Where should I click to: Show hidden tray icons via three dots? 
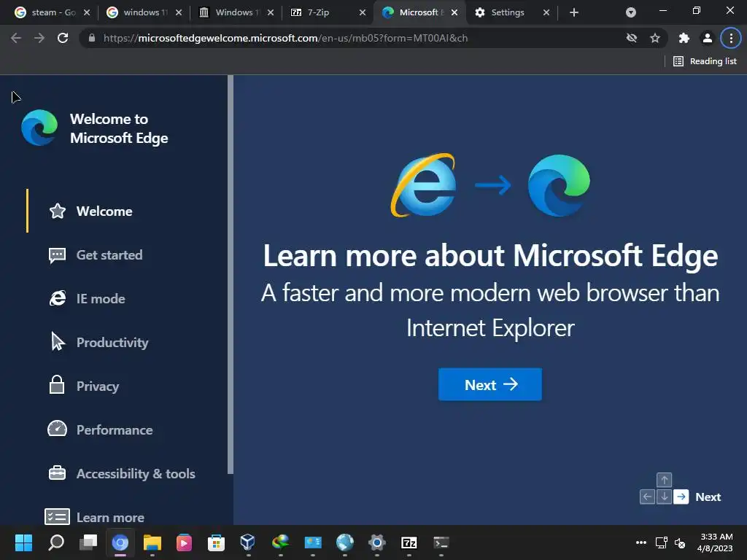(x=641, y=542)
